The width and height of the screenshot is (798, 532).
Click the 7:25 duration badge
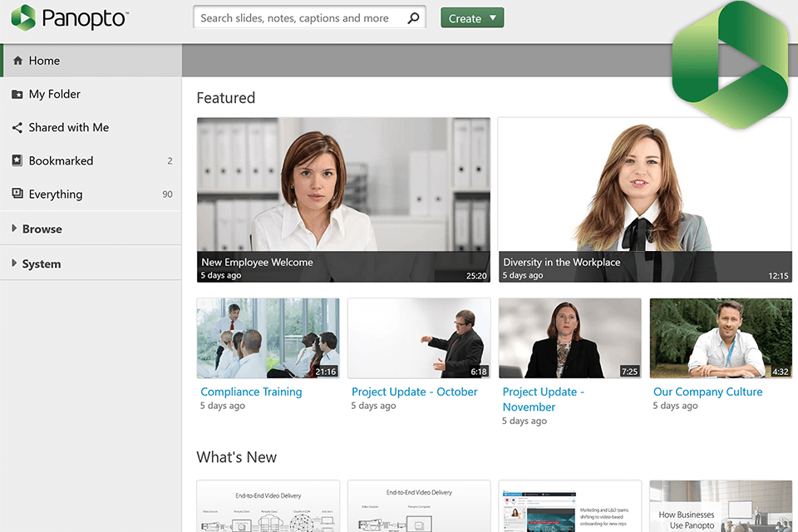[x=629, y=372]
